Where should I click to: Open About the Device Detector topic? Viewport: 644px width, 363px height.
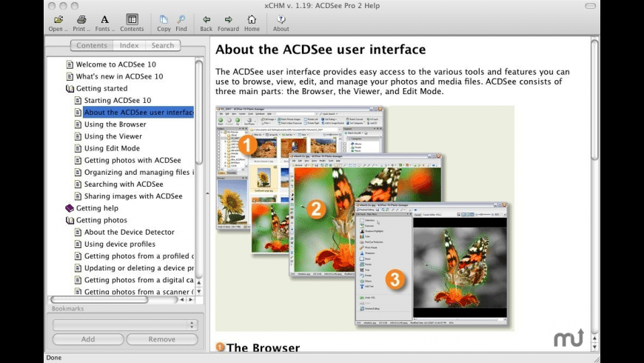(x=130, y=232)
